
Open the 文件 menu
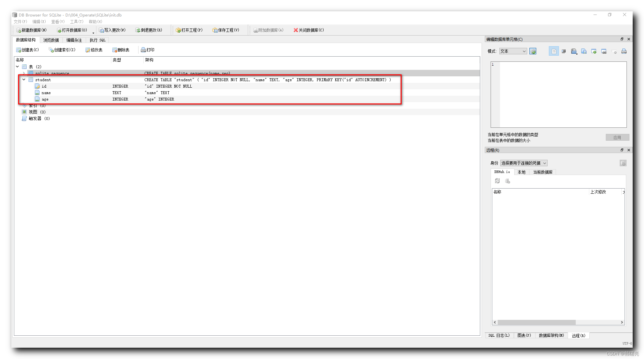pos(20,22)
